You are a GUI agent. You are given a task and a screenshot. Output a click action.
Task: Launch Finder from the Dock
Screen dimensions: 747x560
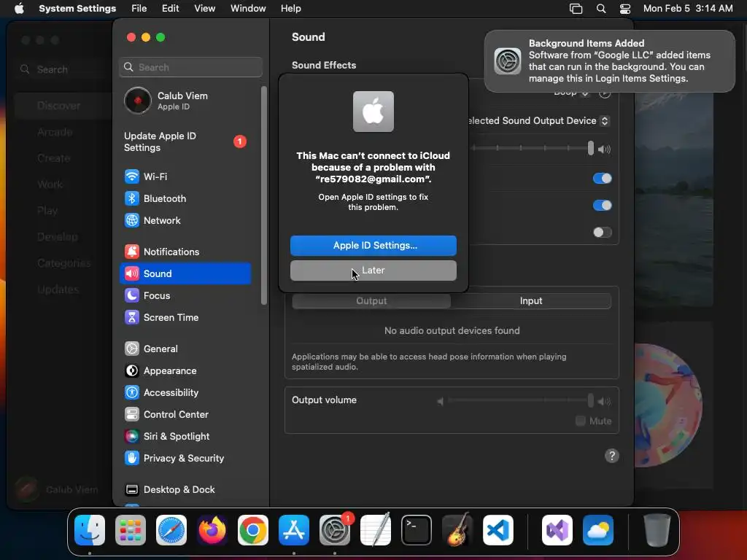pos(90,530)
